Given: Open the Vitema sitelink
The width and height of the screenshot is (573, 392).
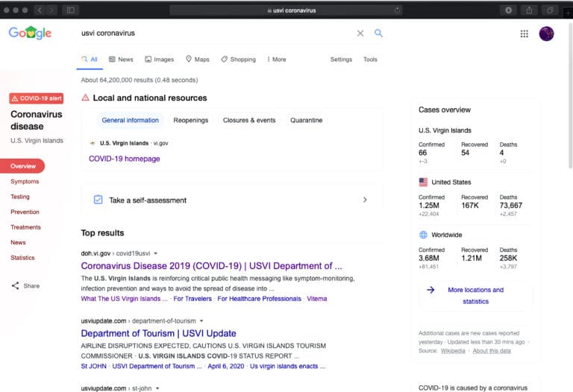Looking at the screenshot, I should pyautogui.click(x=317, y=299).
